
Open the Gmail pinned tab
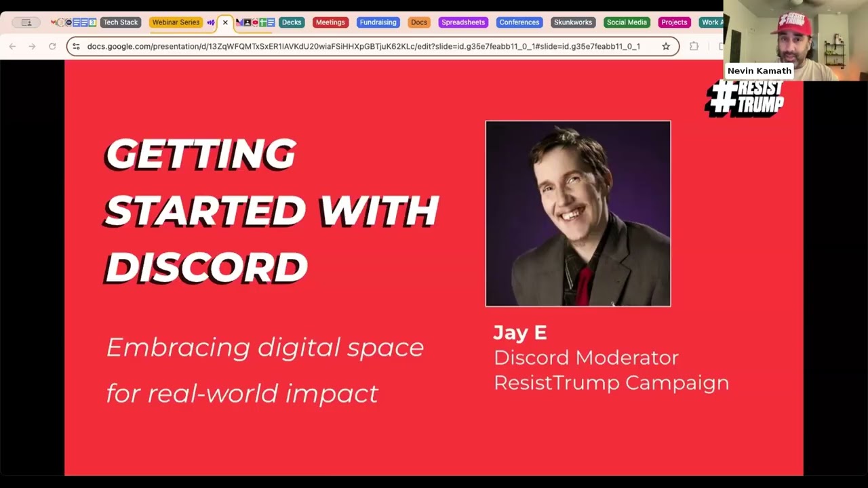[54, 22]
